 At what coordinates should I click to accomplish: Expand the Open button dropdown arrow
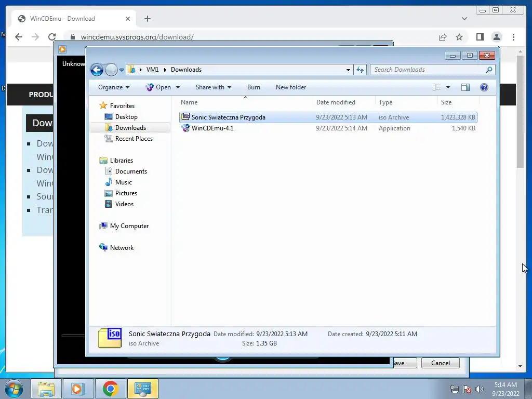coord(178,87)
